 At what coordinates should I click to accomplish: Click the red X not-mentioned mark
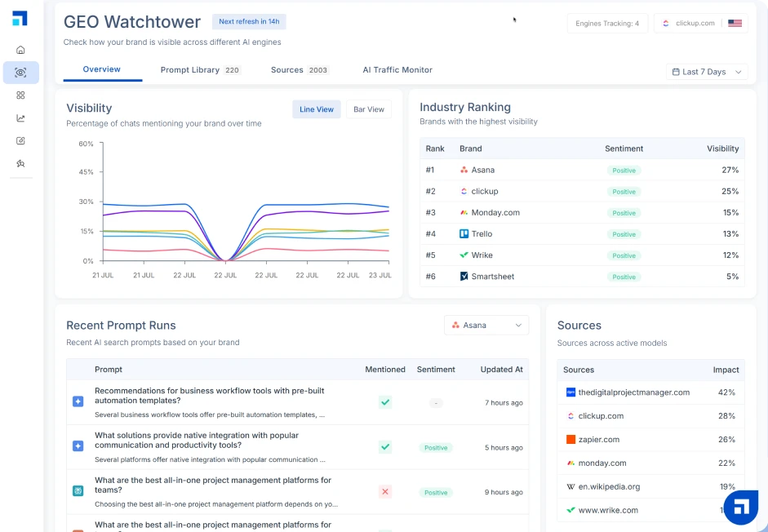coord(385,491)
